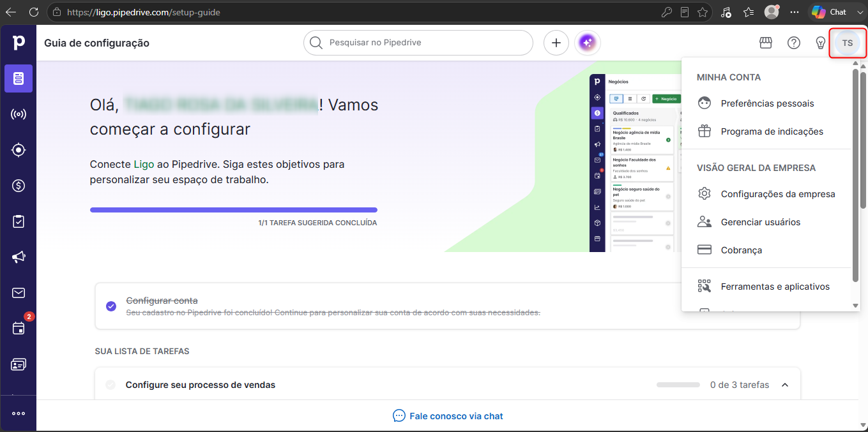This screenshot has height=432, width=868.
Task: Click the password key icon in address bar
Action: click(x=666, y=12)
